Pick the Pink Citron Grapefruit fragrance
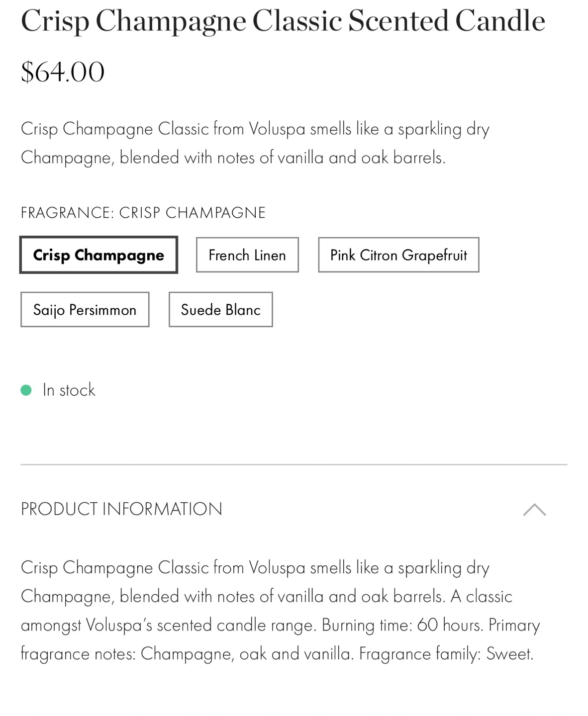Image resolution: width=588 pixels, height=716 pixels. click(x=398, y=255)
